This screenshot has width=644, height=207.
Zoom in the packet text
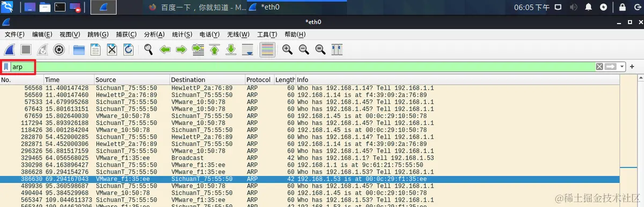click(x=288, y=50)
